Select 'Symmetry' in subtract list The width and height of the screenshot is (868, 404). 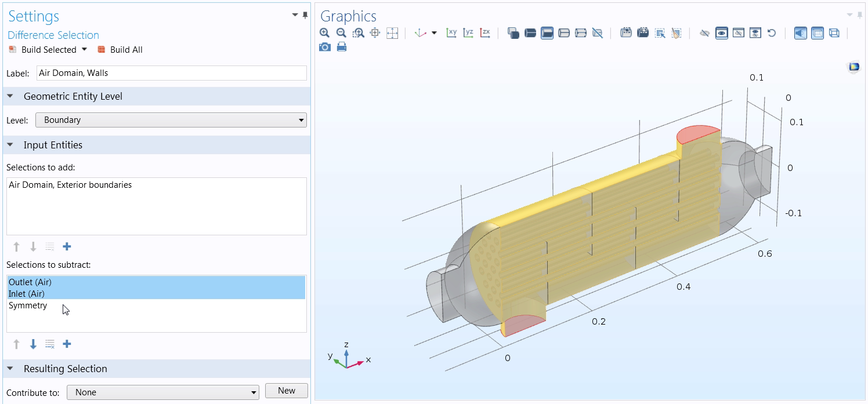coord(28,305)
